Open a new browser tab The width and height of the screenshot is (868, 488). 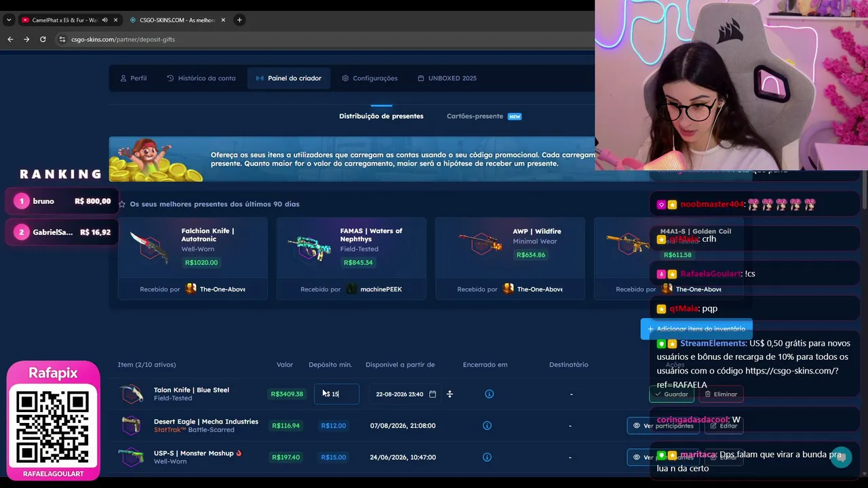[x=239, y=20]
